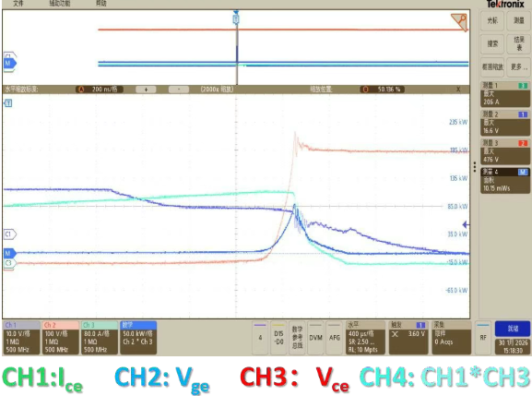
Task: Toggle the D15-D0 digital channels
Action: [278, 338]
